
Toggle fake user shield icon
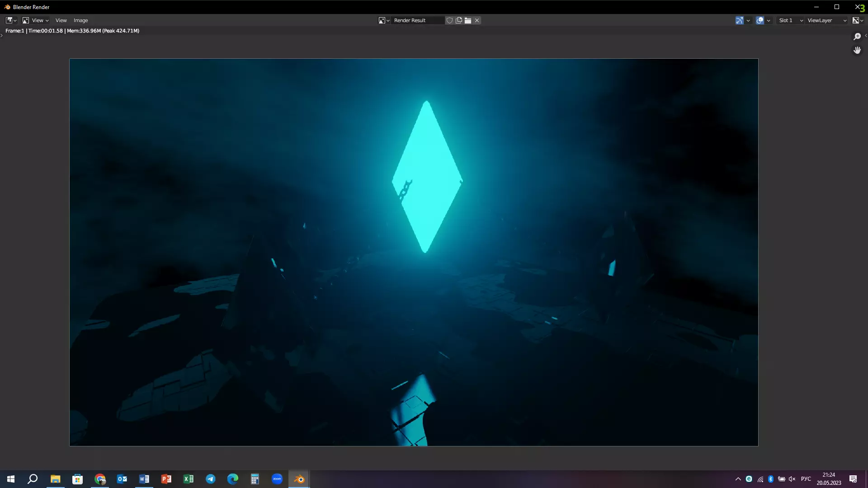click(449, 20)
